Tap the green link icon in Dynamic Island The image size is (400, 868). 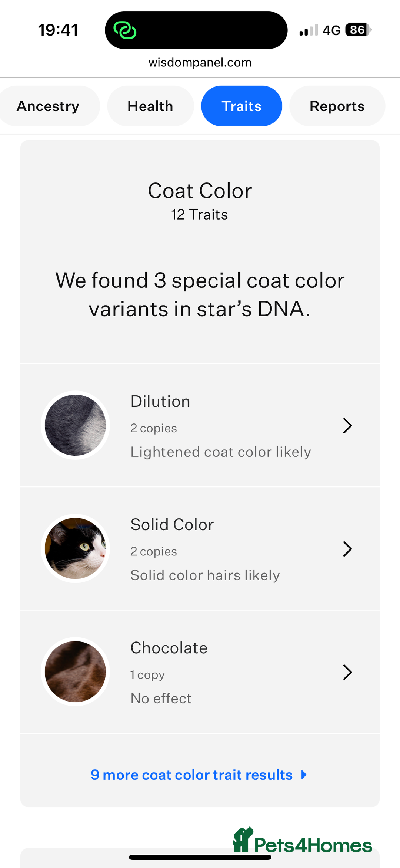pos(125,30)
